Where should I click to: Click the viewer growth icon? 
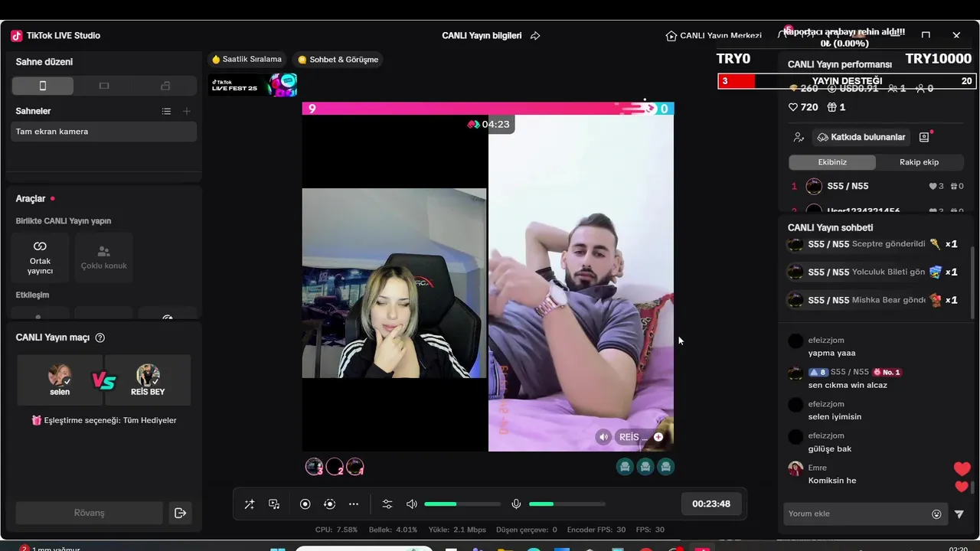[x=799, y=137]
